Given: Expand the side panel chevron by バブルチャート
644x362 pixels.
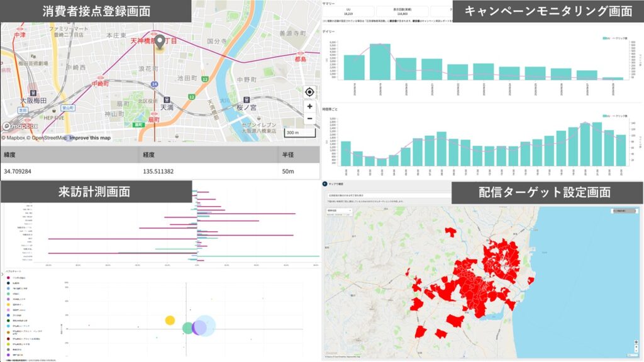Looking at the screenshot, I should pyautogui.click(x=3, y=274).
